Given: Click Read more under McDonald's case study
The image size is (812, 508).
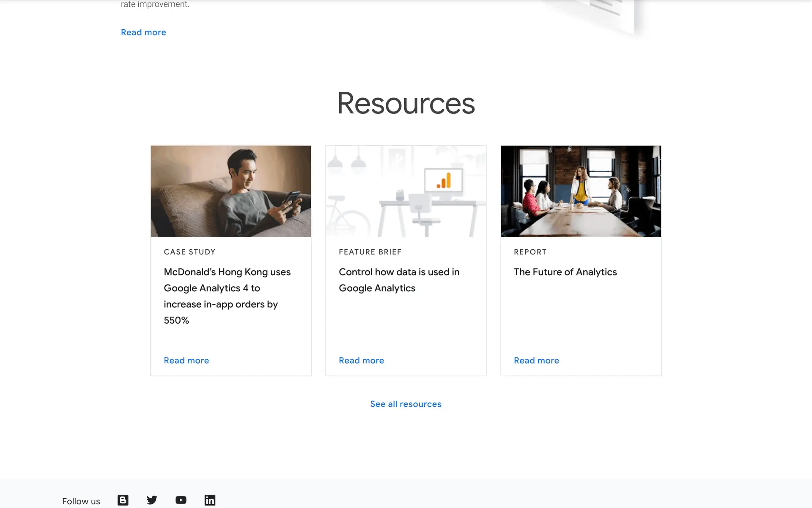Looking at the screenshot, I should click(186, 360).
